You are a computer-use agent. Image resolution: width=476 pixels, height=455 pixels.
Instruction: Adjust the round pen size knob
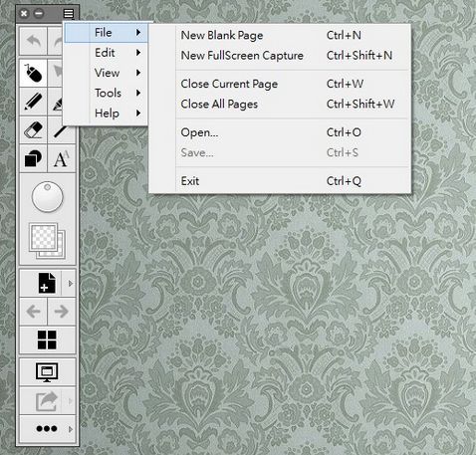tap(48, 197)
